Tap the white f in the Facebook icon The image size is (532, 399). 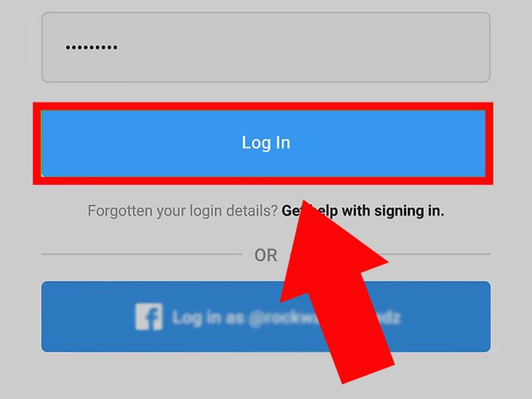150,318
